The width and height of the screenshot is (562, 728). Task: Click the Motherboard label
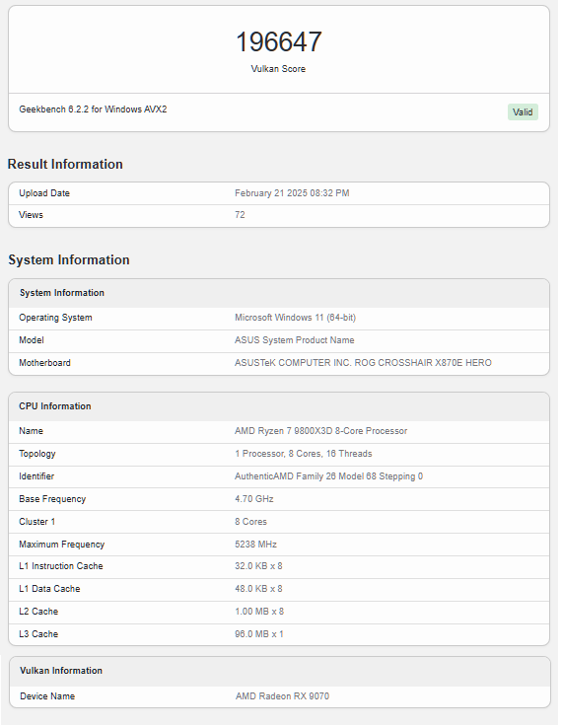(x=44, y=363)
